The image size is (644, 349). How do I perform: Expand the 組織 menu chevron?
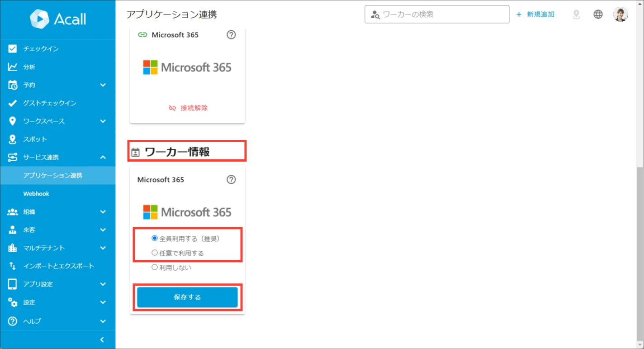(103, 211)
